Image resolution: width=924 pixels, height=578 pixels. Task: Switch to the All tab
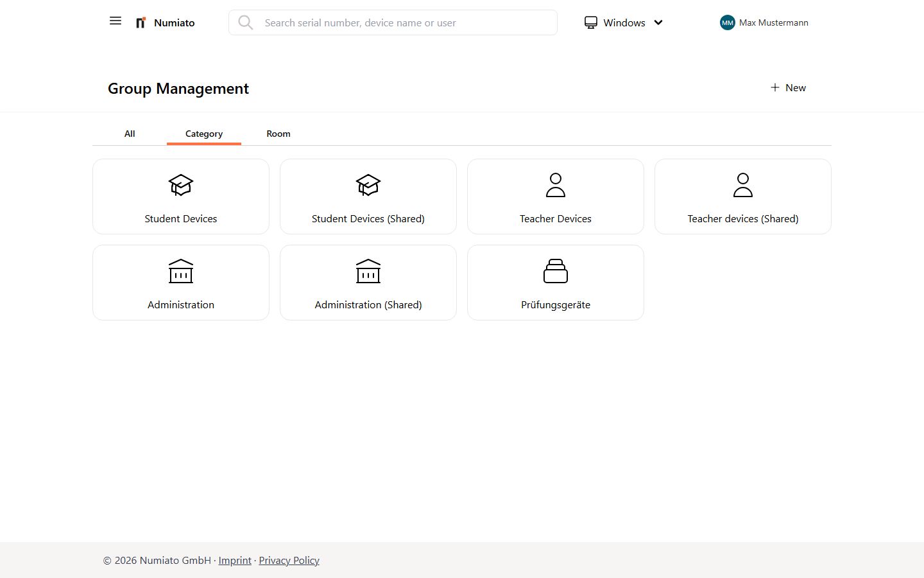click(x=129, y=134)
